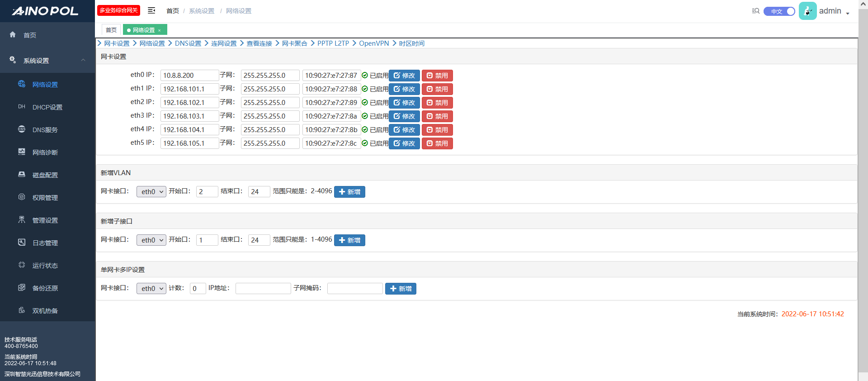Collapse the 系统设置 sidebar group
The image size is (868, 381).
[x=83, y=60]
